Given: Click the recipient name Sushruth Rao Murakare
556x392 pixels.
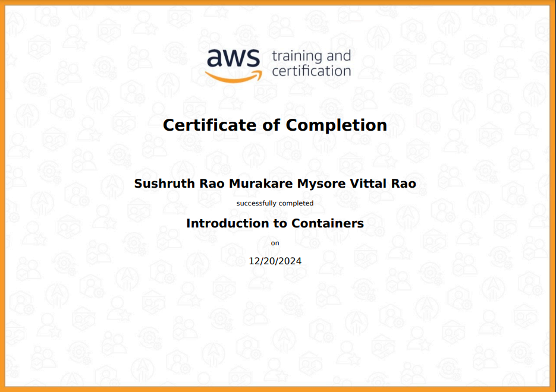Looking at the screenshot, I should pos(275,184).
